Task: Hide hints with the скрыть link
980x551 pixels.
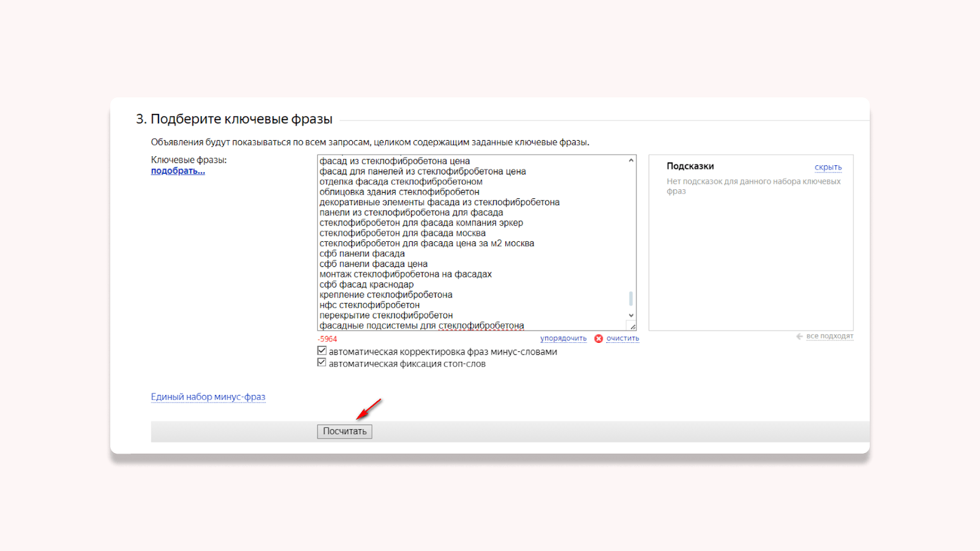Action: click(x=828, y=167)
